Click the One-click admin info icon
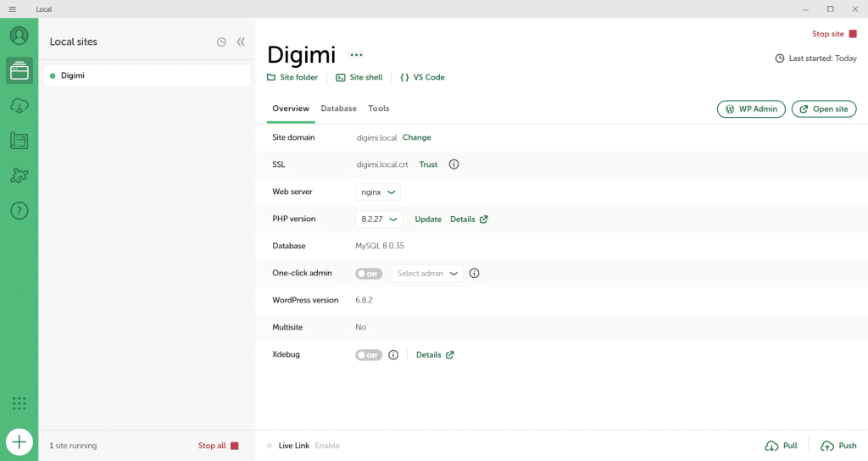 pos(475,274)
